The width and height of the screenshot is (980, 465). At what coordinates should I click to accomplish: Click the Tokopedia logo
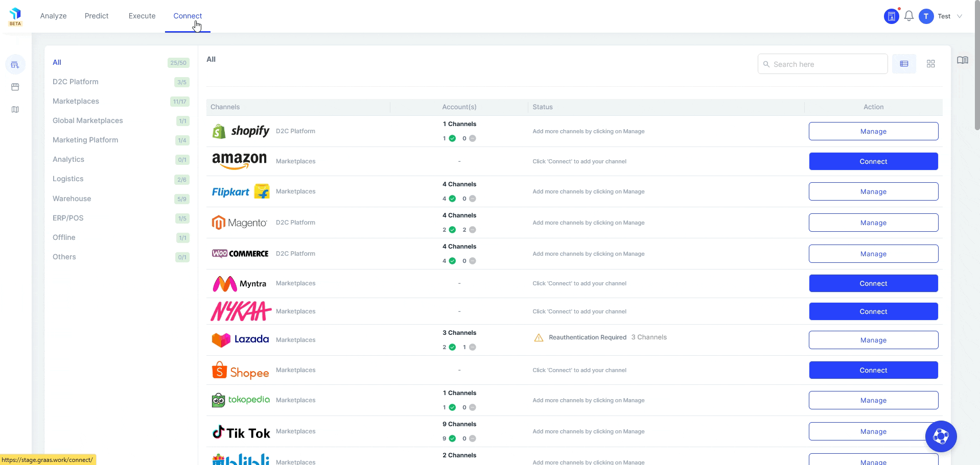(x=241, y=400)
